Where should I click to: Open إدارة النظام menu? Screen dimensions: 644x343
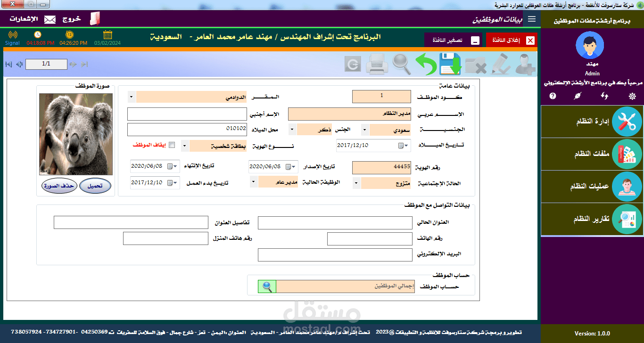point(592,122)
